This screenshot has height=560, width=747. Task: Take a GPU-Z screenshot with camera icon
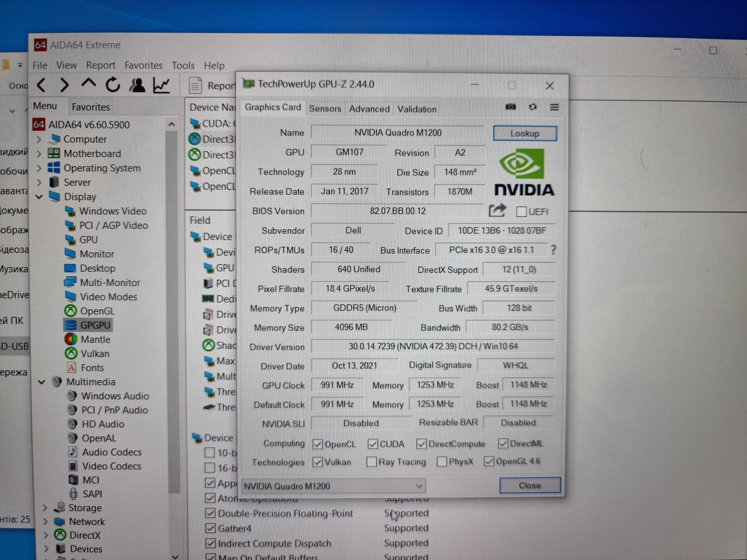[511, 107]
